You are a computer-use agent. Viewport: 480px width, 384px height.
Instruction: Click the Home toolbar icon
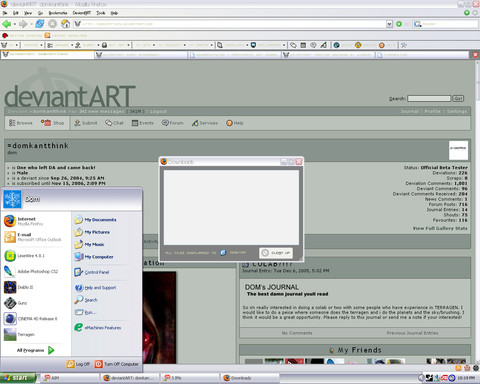point(65,24)
